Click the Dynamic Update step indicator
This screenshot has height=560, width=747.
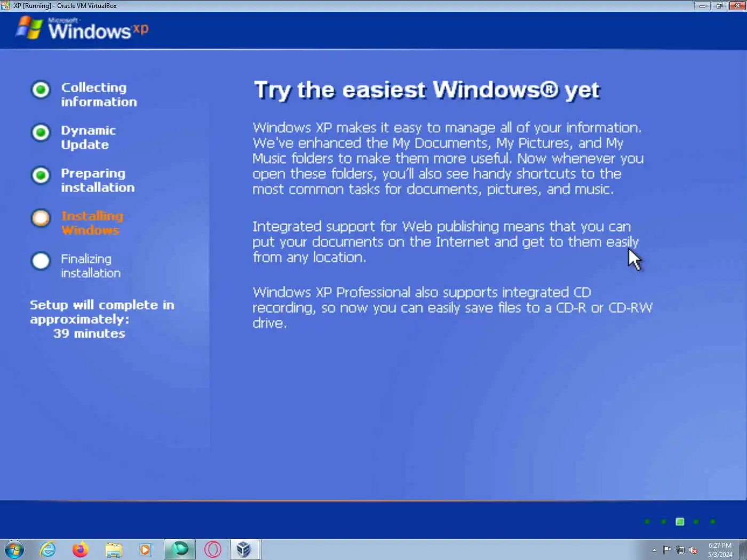(41, 132)
